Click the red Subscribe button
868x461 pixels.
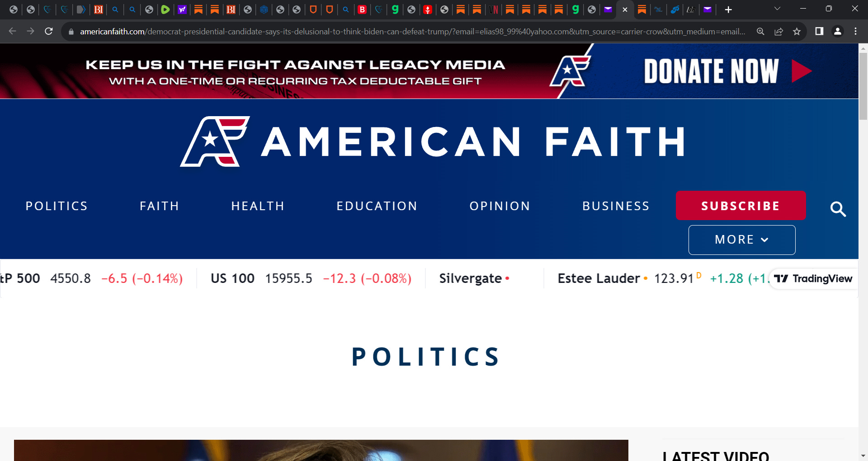(x=741, y=206)
